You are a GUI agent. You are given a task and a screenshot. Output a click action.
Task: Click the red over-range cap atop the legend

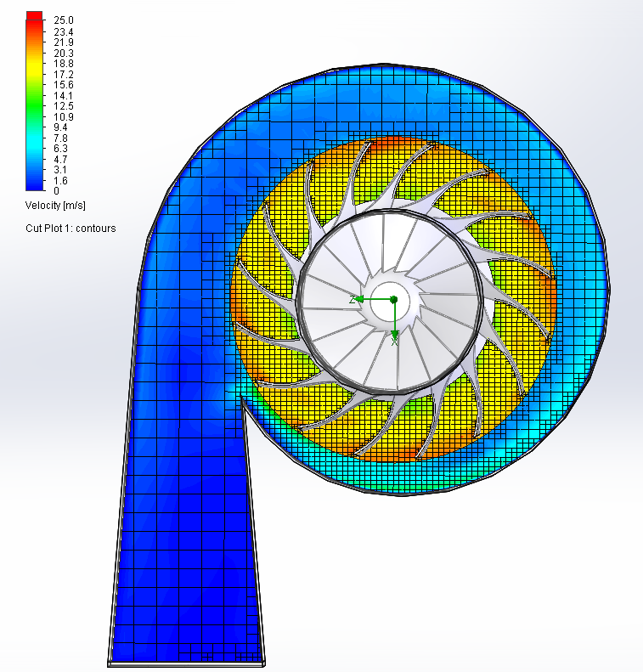(x=34, y=14)
